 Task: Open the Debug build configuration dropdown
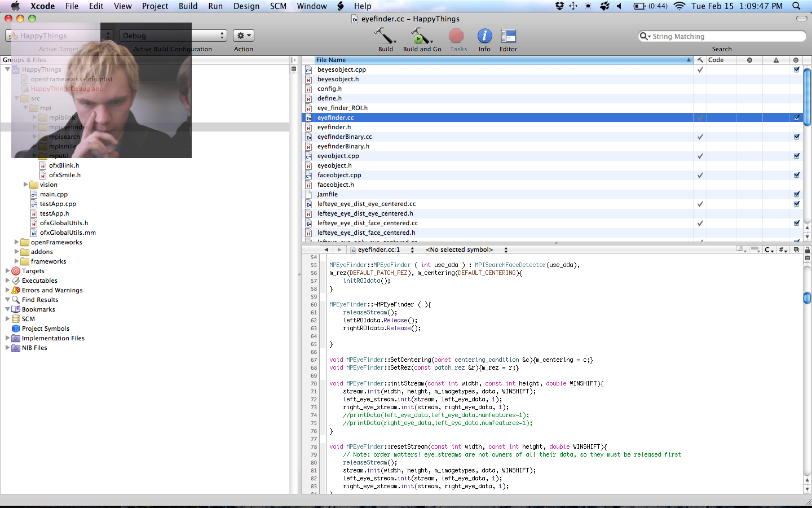click(173, 36)
